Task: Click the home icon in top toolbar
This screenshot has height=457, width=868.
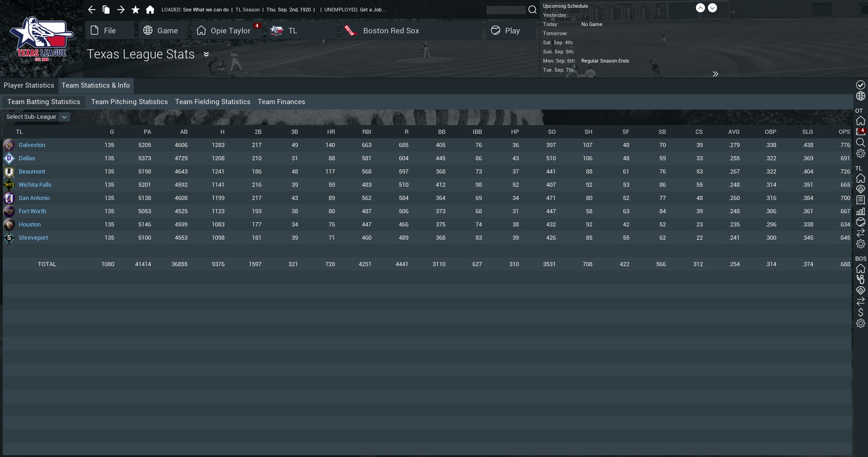Action: tap(150, 10)
